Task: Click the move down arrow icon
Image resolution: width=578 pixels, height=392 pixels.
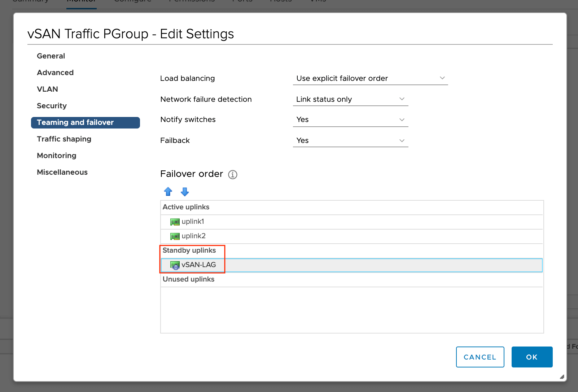Action: [185, 192]
